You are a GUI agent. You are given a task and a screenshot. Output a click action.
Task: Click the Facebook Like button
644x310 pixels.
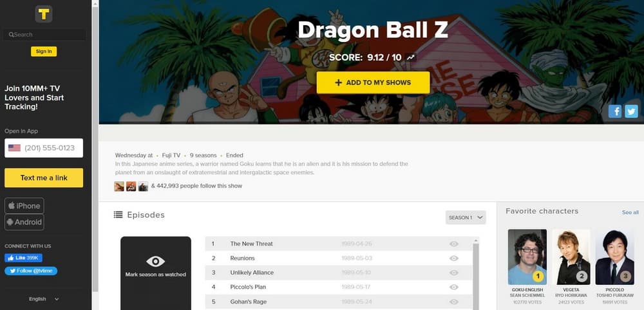(23, 258)
